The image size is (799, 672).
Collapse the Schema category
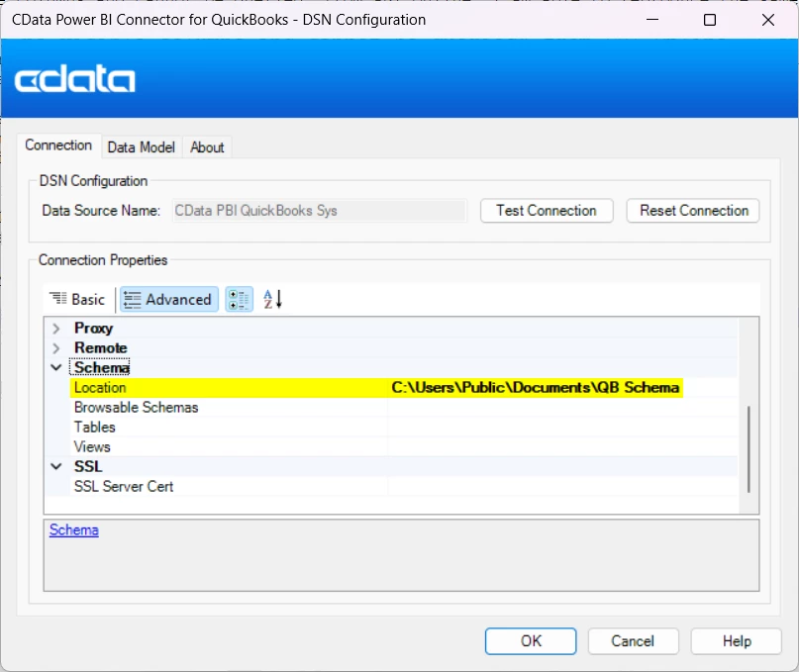[x=56, y=367]
